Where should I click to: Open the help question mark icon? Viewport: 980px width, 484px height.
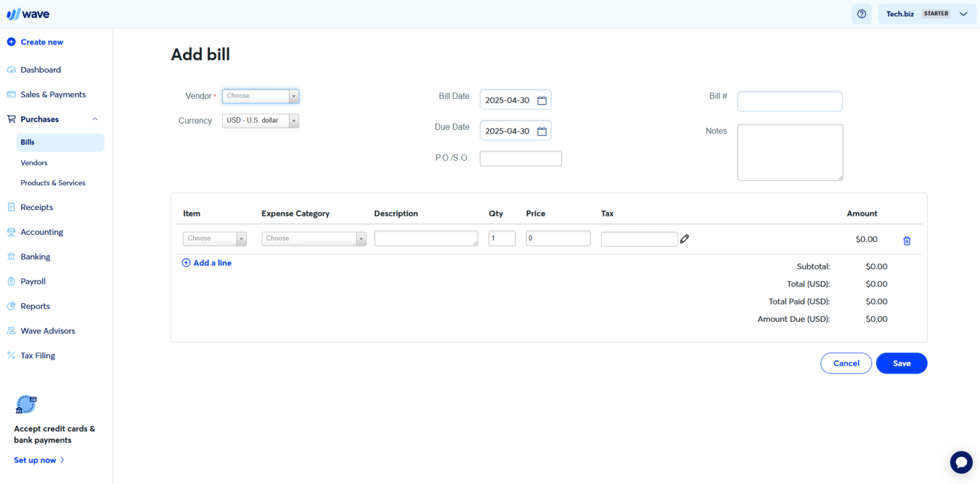(861, 13)
